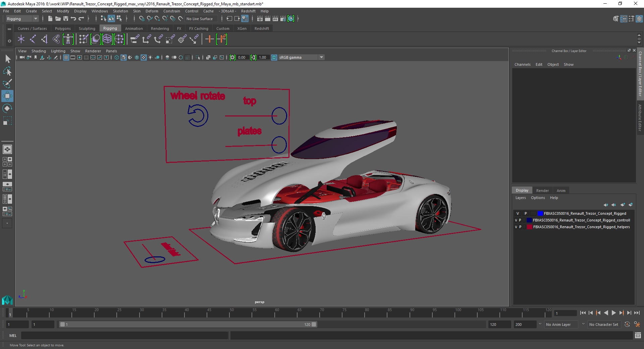Undo the last action
This screenshot has width=644, height=349.
(x=73, y=19)
